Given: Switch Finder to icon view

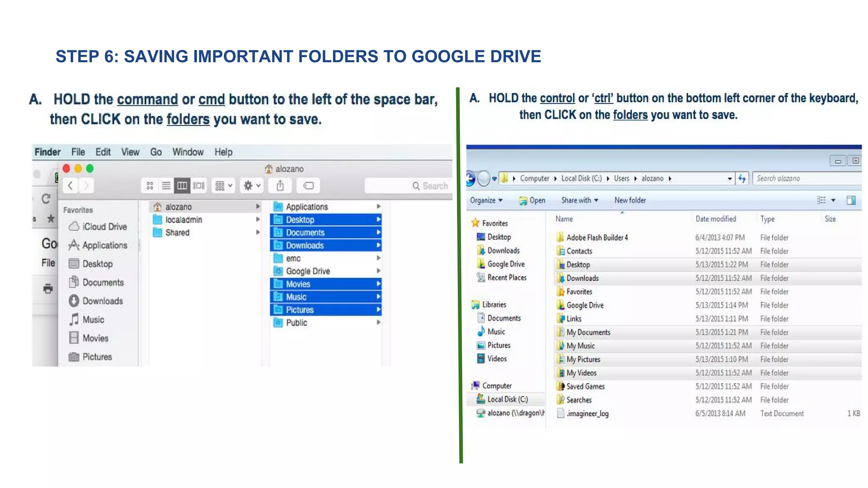Looking at the screenshot, I should [x=150, y=186].
